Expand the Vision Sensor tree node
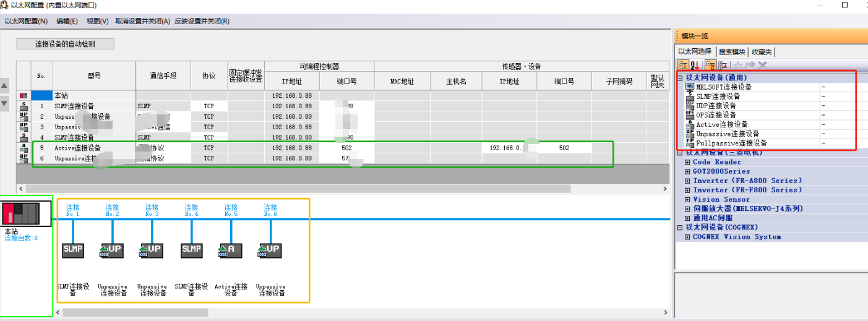 [x=687, y=199]
